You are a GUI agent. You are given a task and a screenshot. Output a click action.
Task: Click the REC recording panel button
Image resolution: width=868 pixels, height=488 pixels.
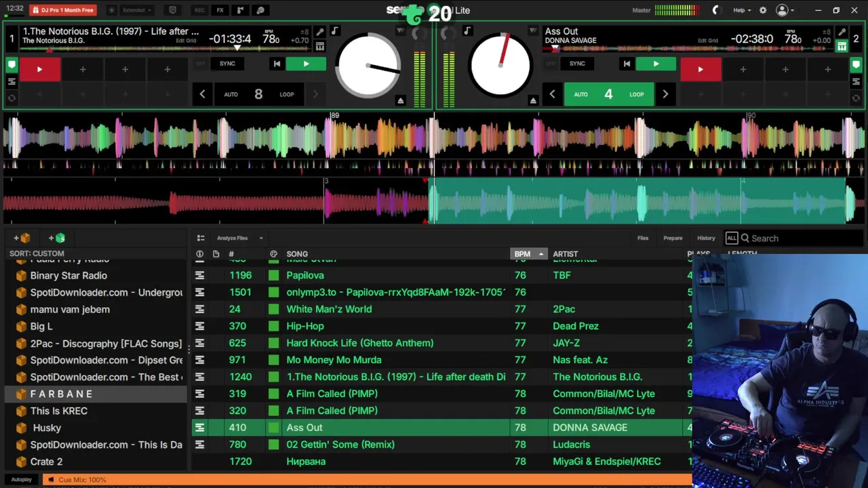[x=199, y=10]
